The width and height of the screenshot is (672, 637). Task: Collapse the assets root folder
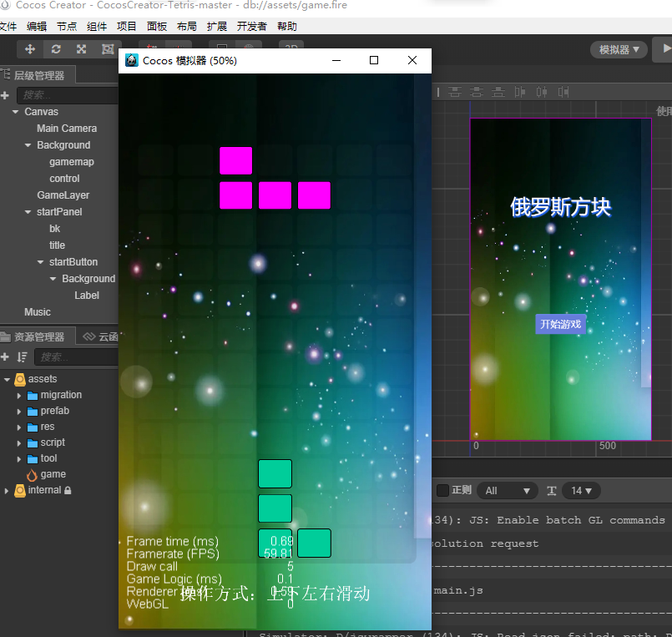(x=7, y=379)
